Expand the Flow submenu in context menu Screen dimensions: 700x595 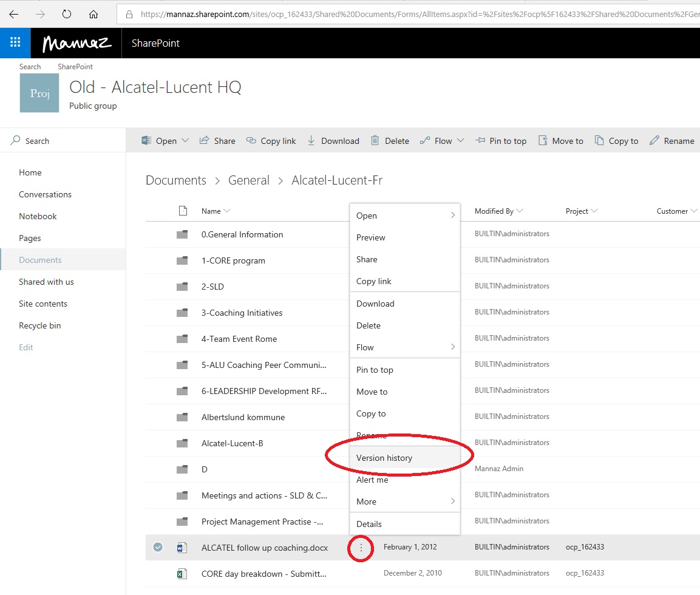(453, 347)
